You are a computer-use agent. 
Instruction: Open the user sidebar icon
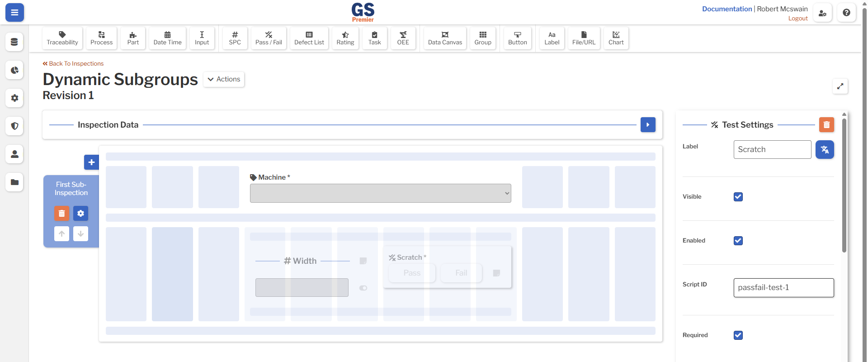pyautogui.click(x=14, y=154)
